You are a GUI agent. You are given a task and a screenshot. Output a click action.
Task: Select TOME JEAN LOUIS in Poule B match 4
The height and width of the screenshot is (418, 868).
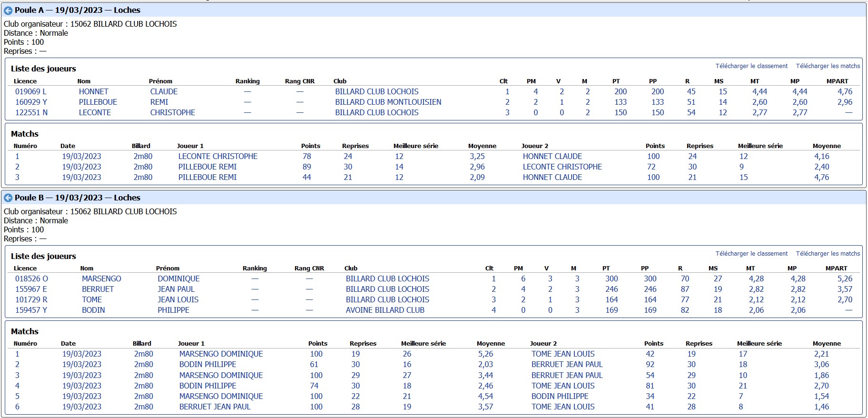[x=563, y=386]
